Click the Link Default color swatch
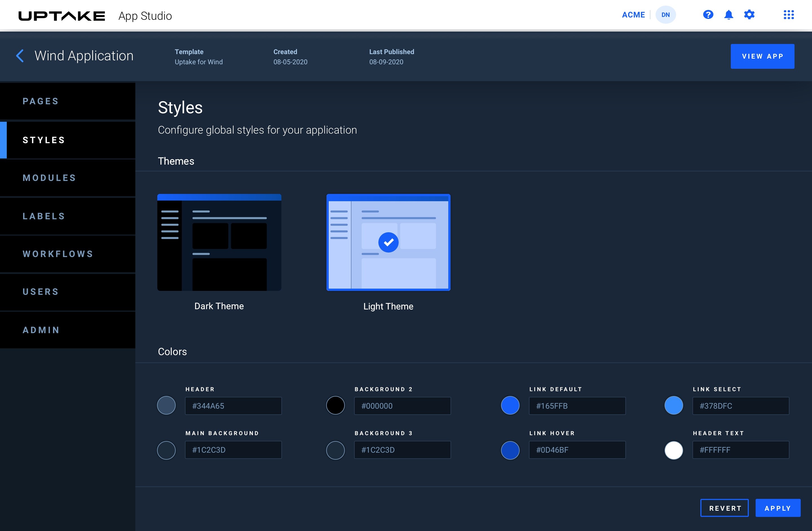 (x=510, y=405)
